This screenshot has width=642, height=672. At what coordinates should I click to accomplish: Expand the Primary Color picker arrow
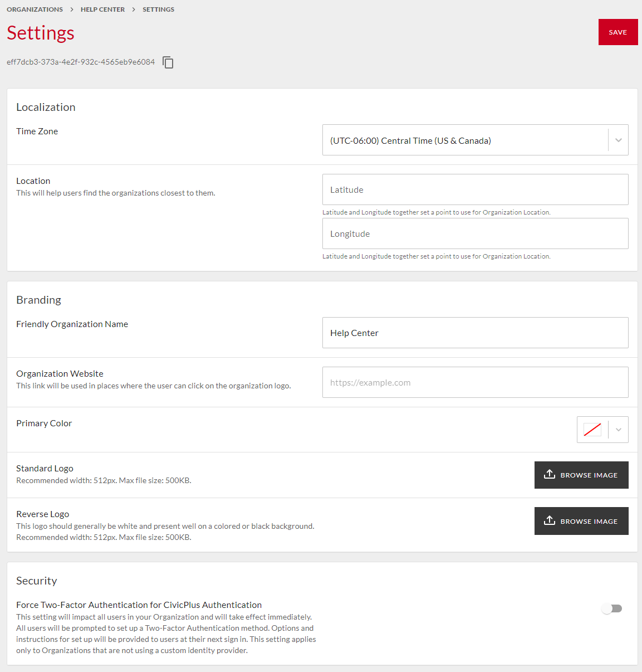619,430
